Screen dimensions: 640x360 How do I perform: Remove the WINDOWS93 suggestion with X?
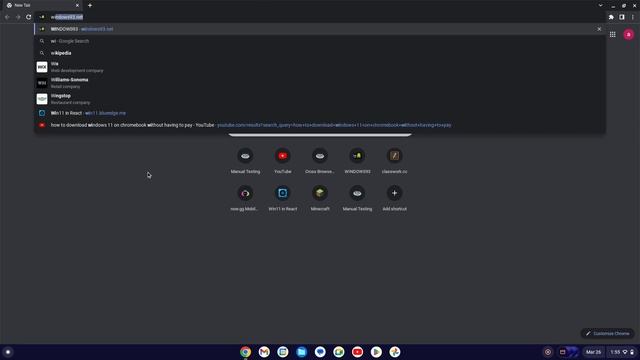(599, 29)
